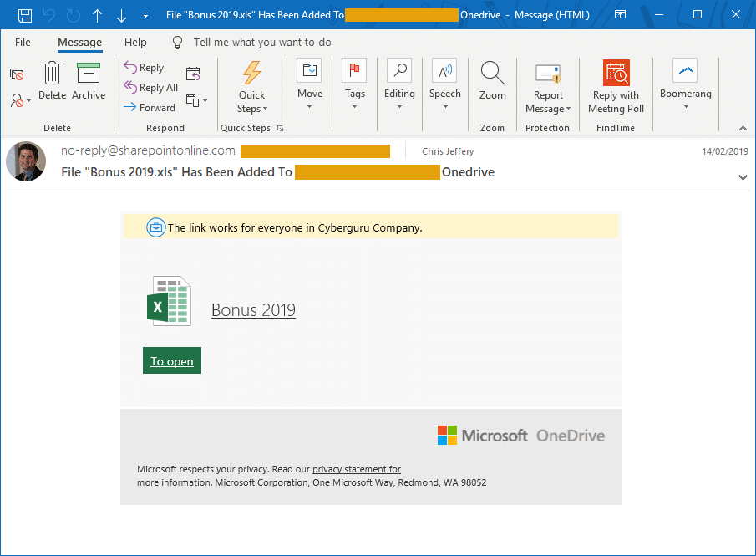This screenshot has width=756, height=556.
Task: Open the File tab
Action: point(23,43)
